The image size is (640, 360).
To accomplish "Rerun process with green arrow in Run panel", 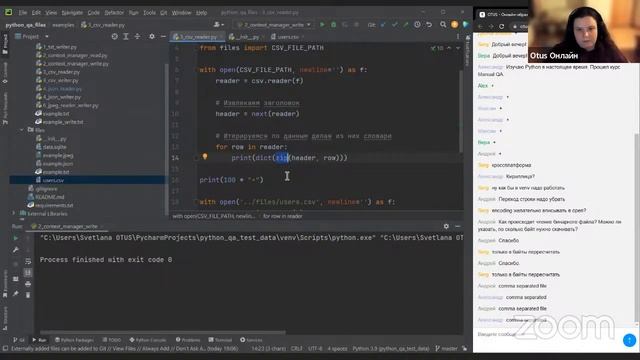I will click(16, 238).
